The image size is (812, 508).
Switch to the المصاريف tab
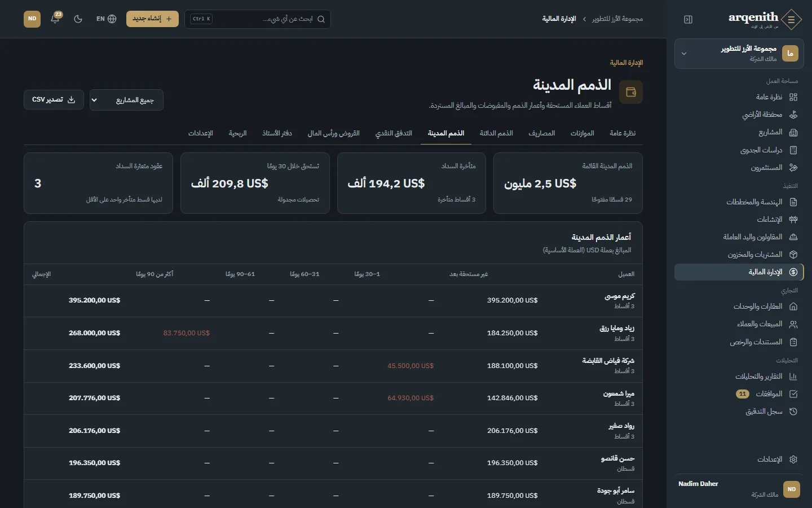pyautogui.click(x=542, y=133)
